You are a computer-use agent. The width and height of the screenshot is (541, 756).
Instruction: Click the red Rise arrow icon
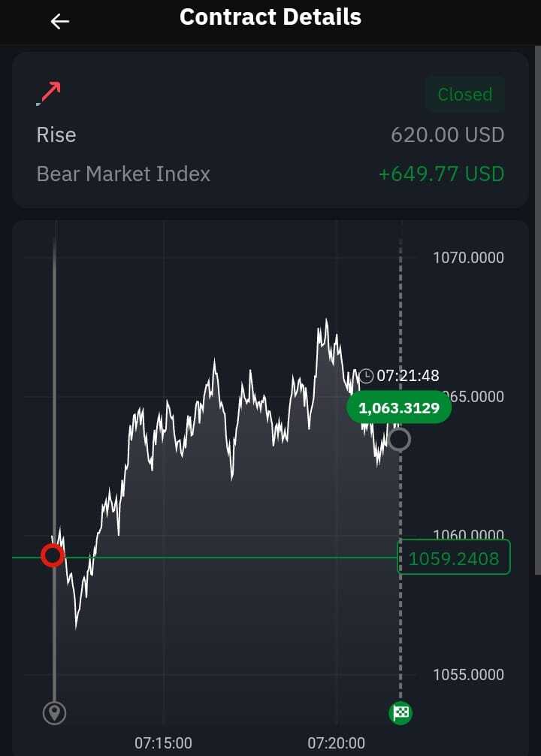click(x=49, y=93)
